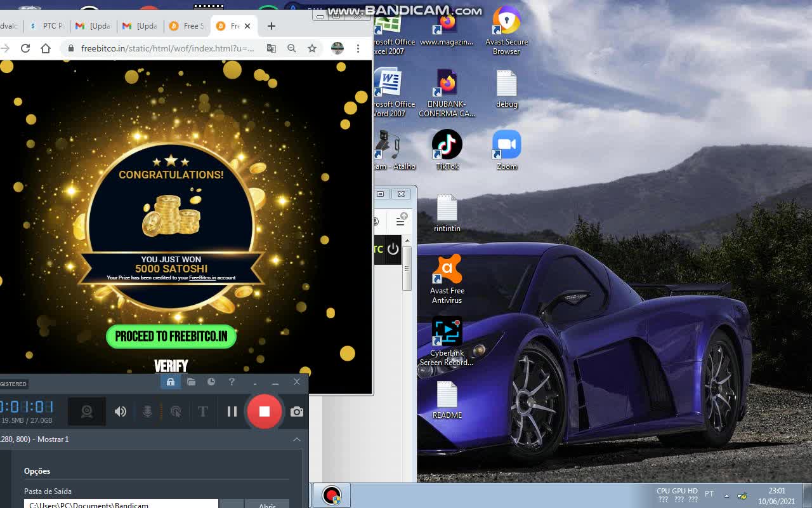The width and height of the screenshot is (812, 508).
Task: Click Bandicam icon in taskbar
Action: point(331,495)
